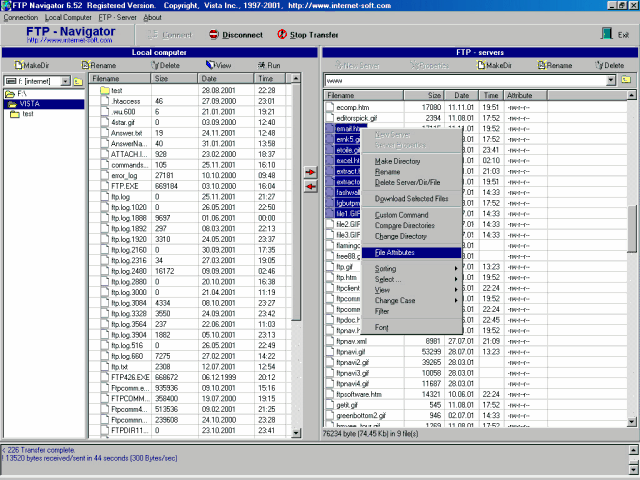Open the FTP - Server menu
Image resolution: width=640 pixels, height=480 pixels.
tap(118, 18)
